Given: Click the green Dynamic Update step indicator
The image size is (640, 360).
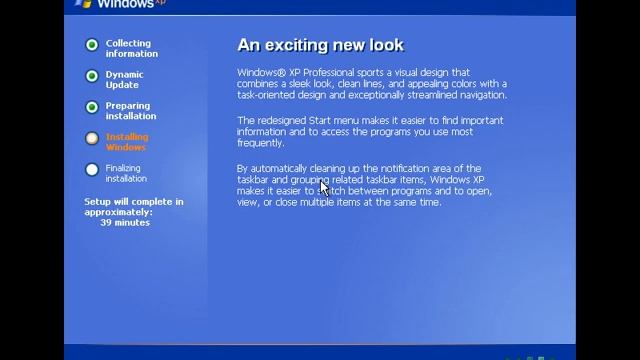Looking at the screenshot, I should pyautogui.click(x=92, y=76).
